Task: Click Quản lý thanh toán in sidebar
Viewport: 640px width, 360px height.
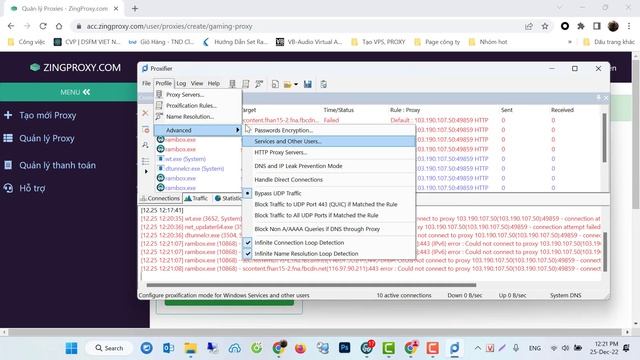Action: coord(57,165)
